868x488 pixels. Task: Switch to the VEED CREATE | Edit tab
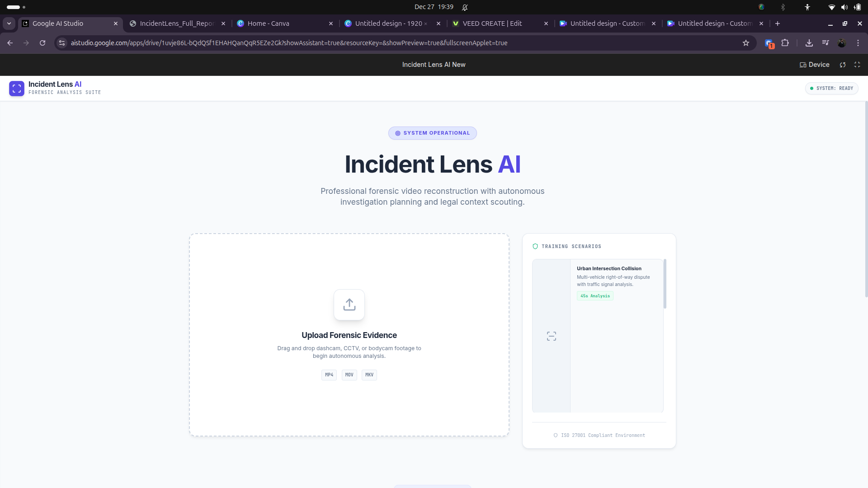492,23
